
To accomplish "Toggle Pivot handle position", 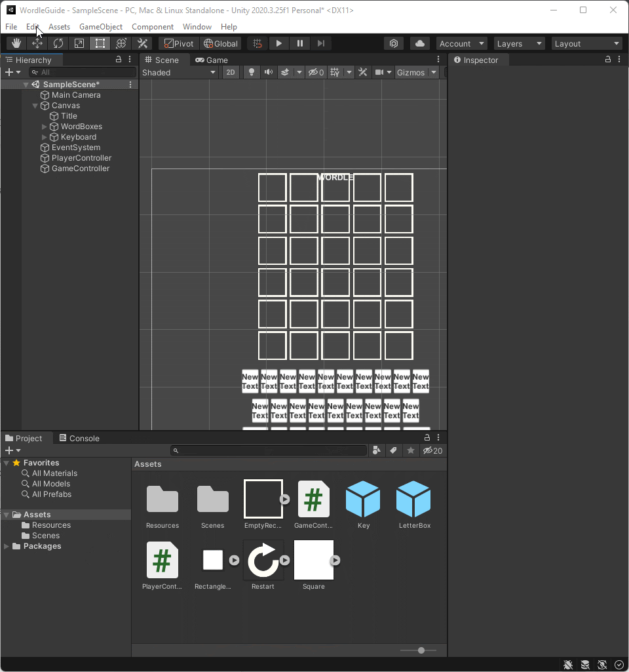I will pyautogui.click(x=179, y=43).
